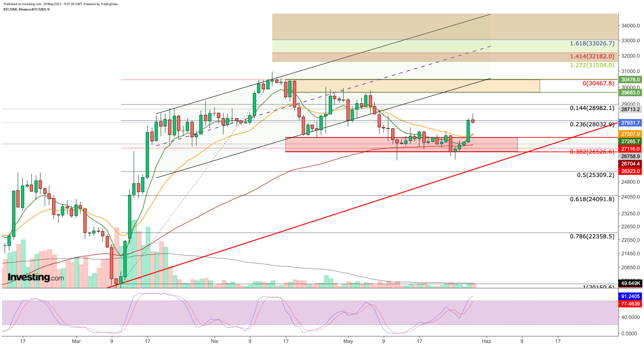644x346 pixels.
Task: Click the 23250.0 price axis label
Action: pos(630,213)
